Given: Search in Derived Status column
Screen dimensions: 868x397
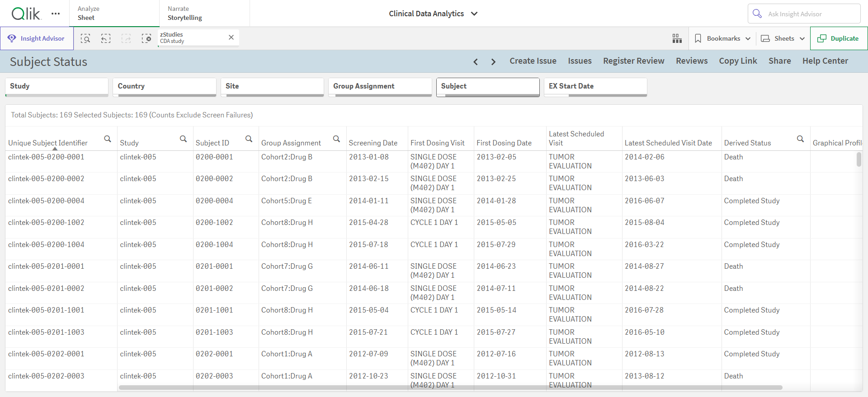Looking at the screenshot, I should [800, 139].
